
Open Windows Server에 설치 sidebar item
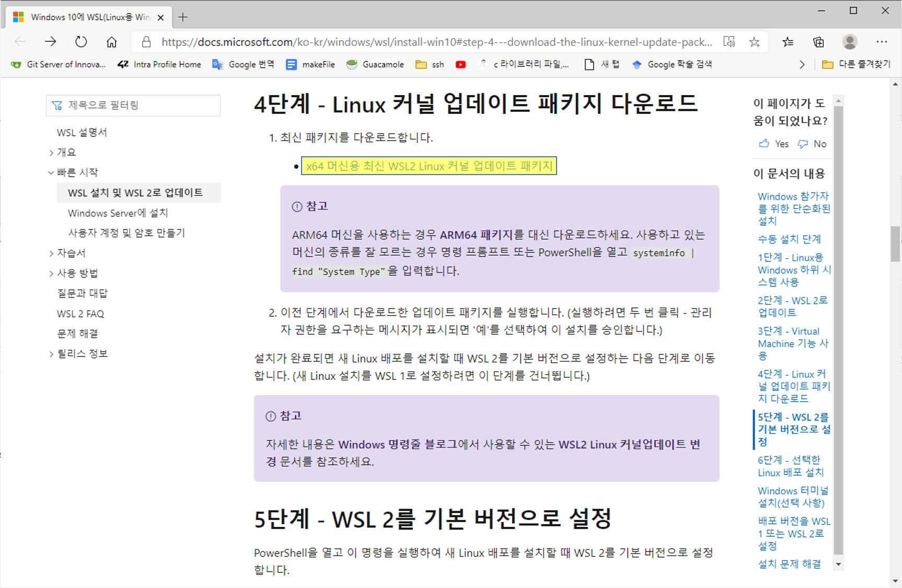(x=118, y=213)
